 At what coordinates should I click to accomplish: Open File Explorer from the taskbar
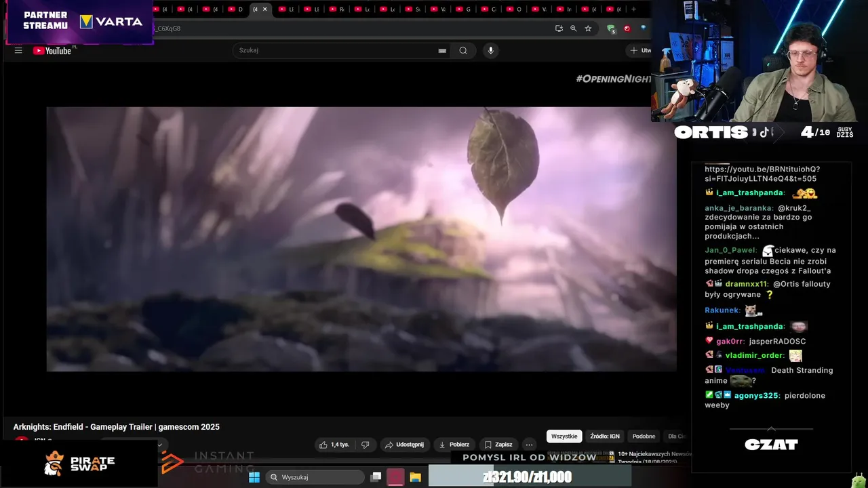click(415, 477)
